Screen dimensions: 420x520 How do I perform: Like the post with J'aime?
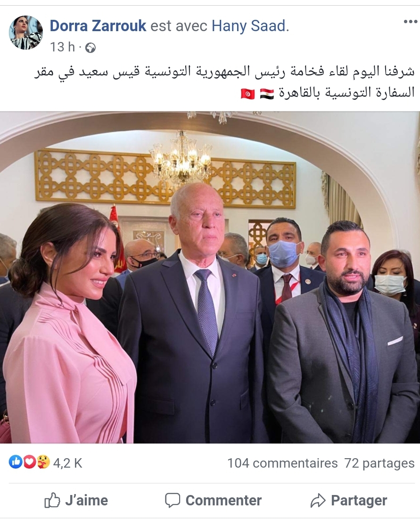[76, 501]
